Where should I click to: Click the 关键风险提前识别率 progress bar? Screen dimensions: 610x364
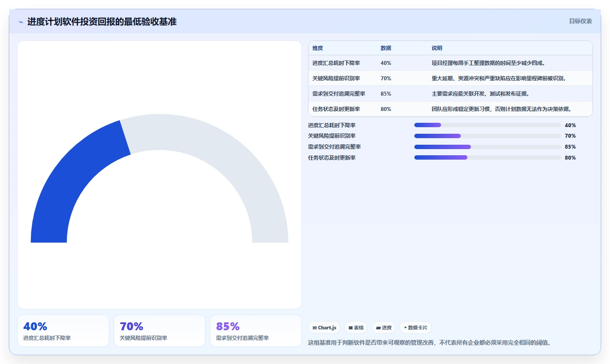(488, 136)
